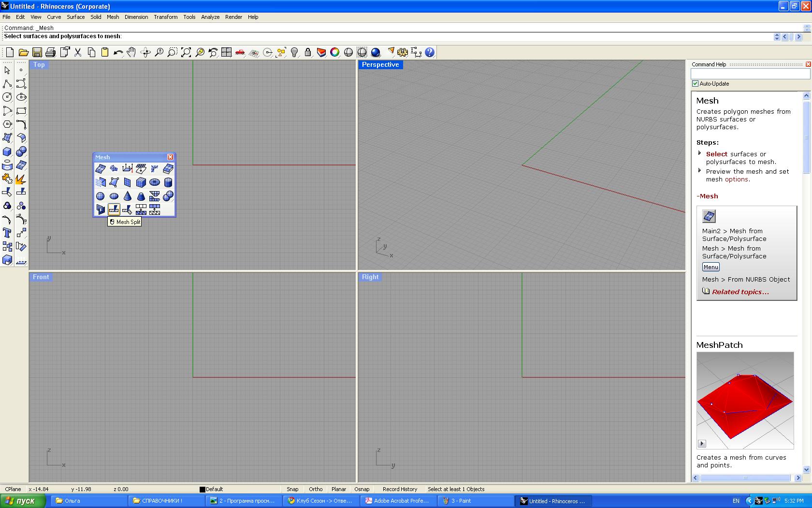
Task: Open the Default layer selector in status bar
Action: coord(212,489)
